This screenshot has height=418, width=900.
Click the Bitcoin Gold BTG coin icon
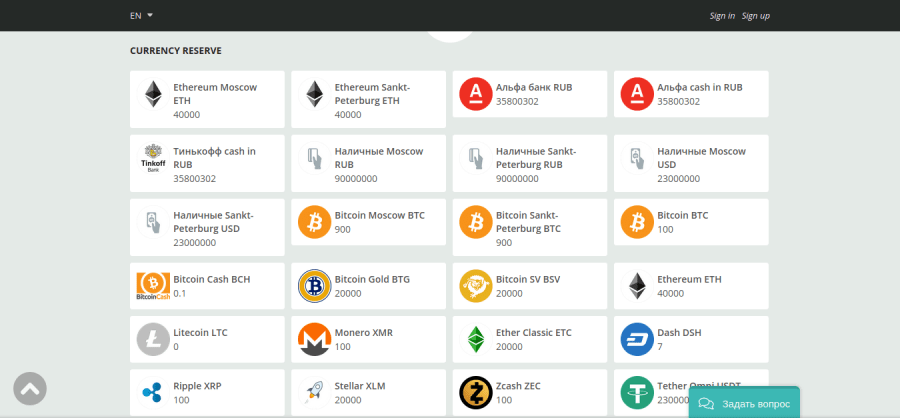(x=315, y=286)
